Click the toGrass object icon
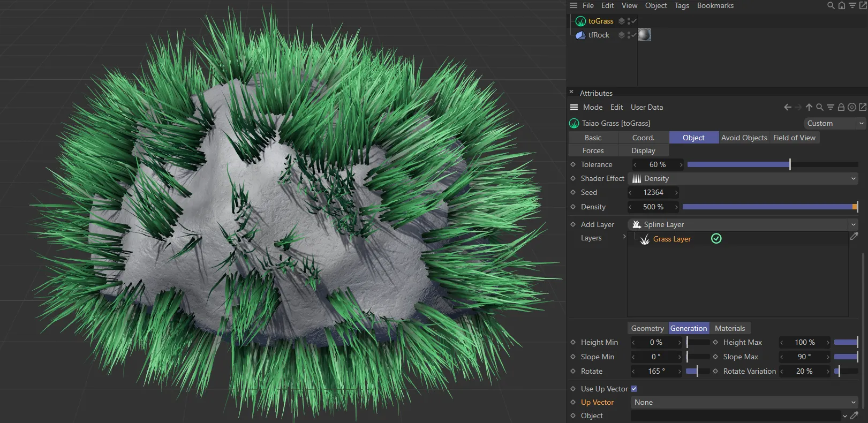This screenshot has width=868, height=423. 580,21
